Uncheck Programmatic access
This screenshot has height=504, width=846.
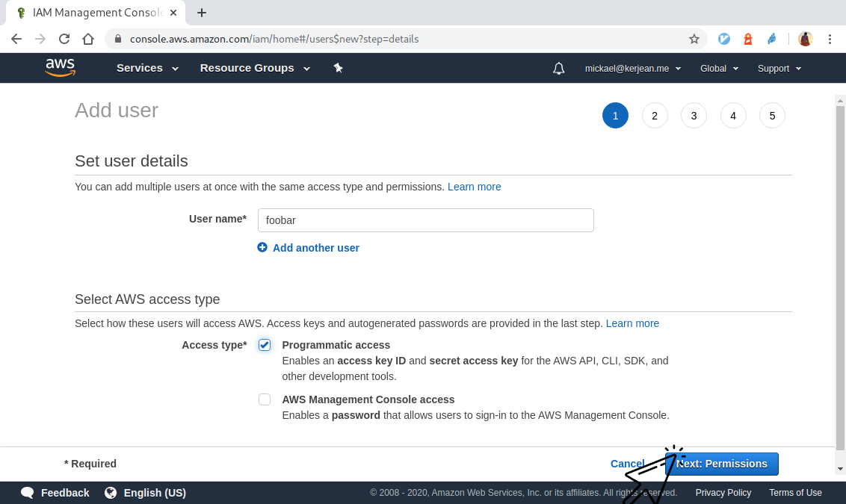pos(265,345)
